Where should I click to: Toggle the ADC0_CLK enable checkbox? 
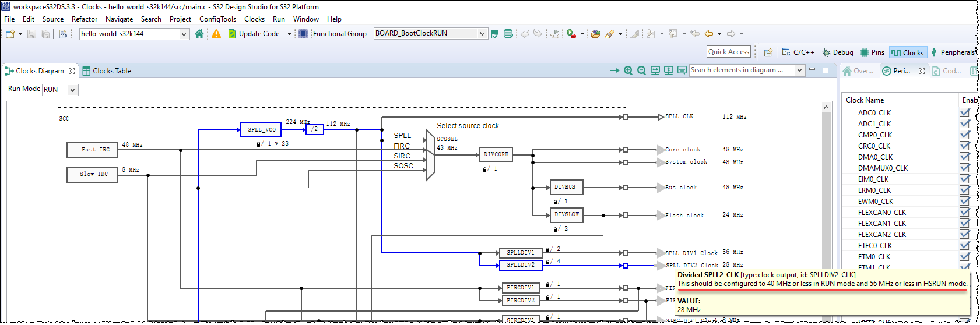(x=965, y=112)
